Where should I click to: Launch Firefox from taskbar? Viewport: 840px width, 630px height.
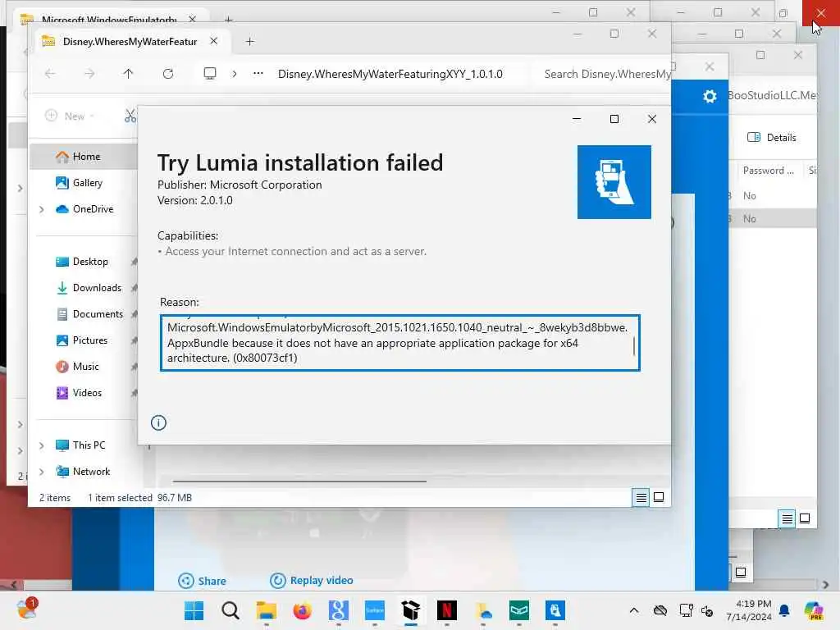click(x=302, y=610)
